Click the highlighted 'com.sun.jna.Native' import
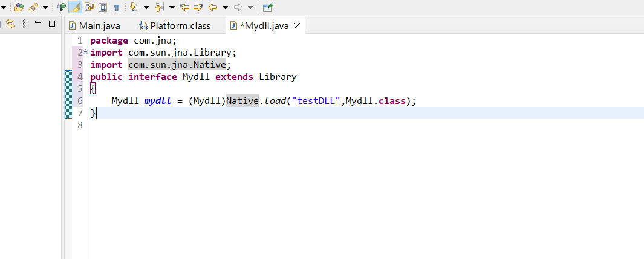Viewport: 644px width, 259px height. coord(177,65)
